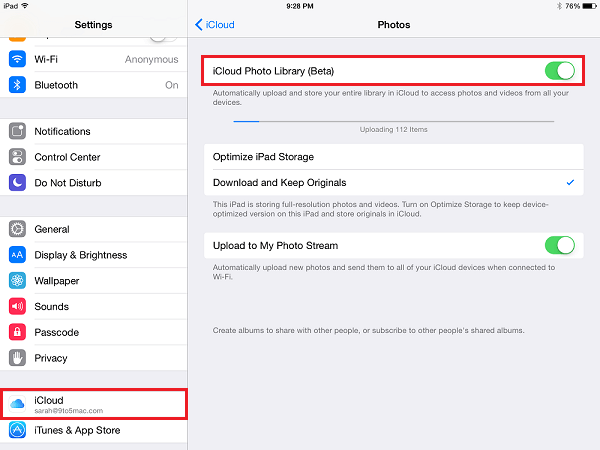Tap the Control Center icon
Screen dimensions: 600x450
click(x=17, y=157)
